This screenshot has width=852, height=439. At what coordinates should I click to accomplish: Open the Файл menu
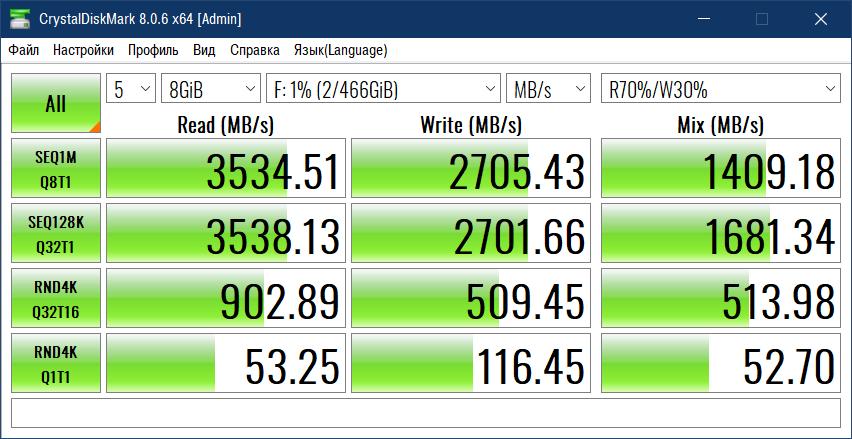[24, 51]
